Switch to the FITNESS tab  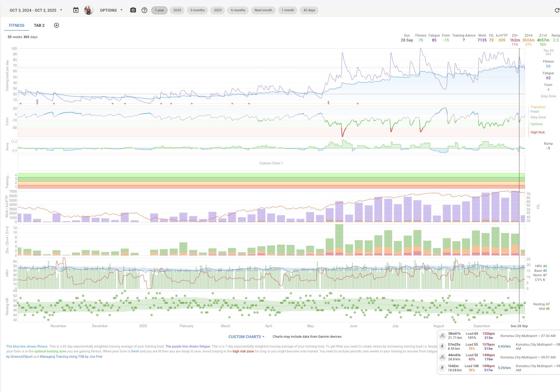click(x=17, y=25)
